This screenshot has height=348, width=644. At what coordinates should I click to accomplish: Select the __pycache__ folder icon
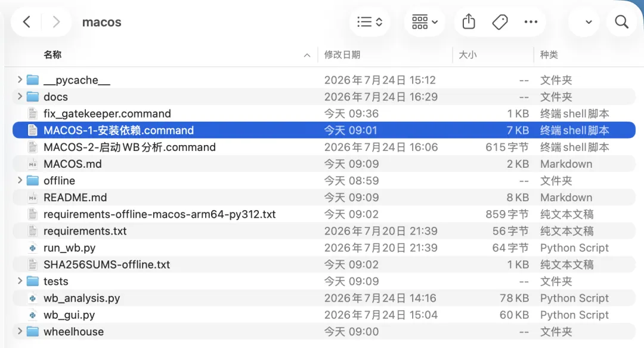(32, 80)
